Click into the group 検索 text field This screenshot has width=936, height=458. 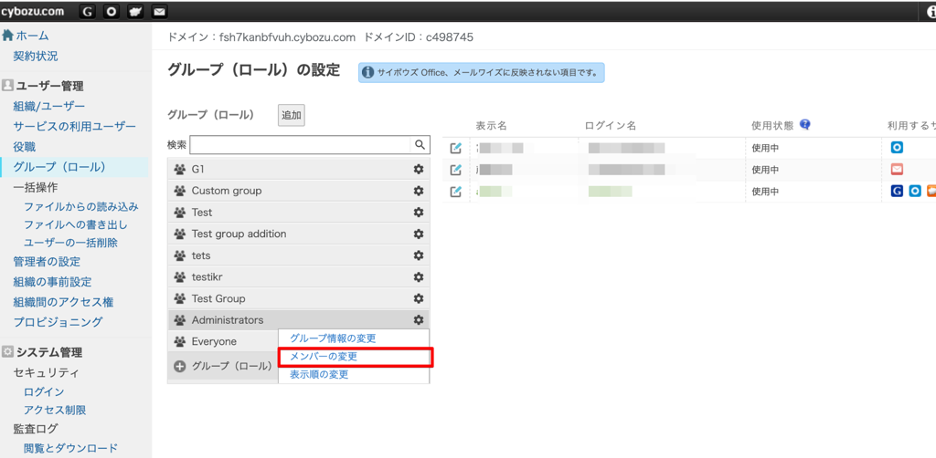(x=301, y=145)
